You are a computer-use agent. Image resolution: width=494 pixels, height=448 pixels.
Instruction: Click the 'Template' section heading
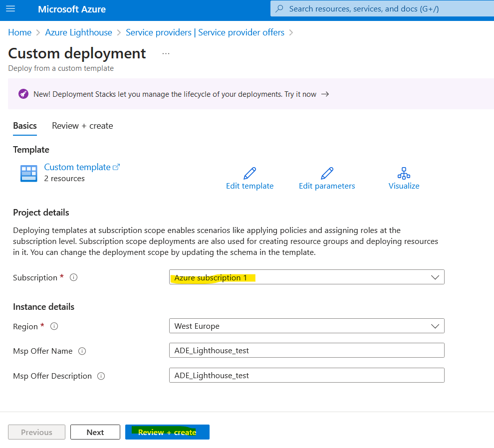pyautogui.click(x=31, y=150)
